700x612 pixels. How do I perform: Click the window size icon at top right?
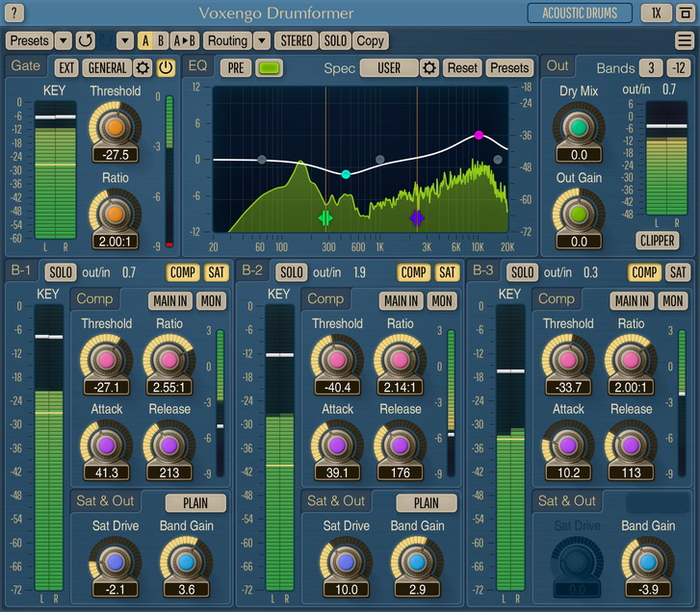[686, 13]
